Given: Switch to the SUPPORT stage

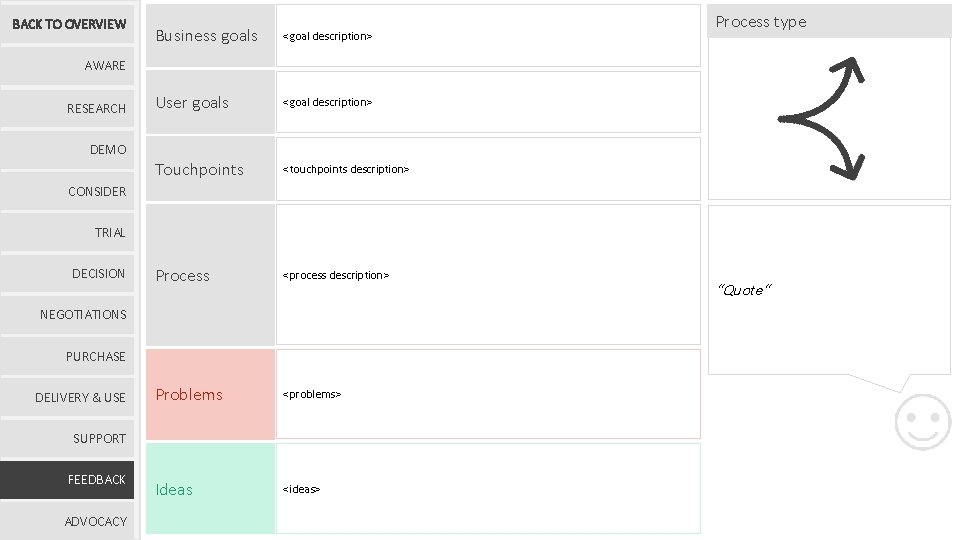Looking at the screenshot, I should click(x=68, y=438).
